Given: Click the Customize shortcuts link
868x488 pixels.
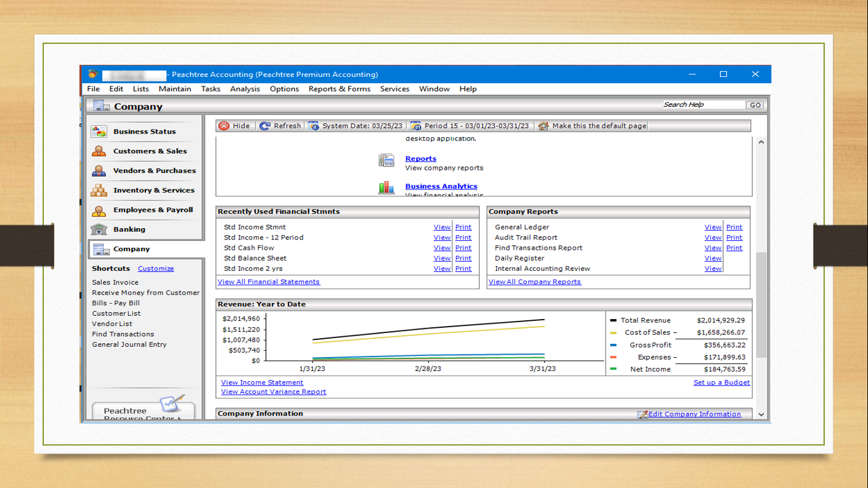Looking at the screenshot, I should [x=156, y=269].
